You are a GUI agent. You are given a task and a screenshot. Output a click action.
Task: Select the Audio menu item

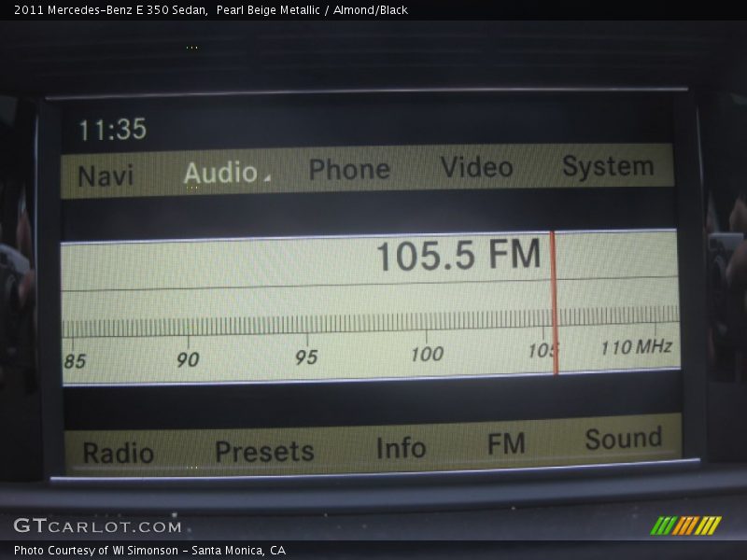tap(220, 173)
